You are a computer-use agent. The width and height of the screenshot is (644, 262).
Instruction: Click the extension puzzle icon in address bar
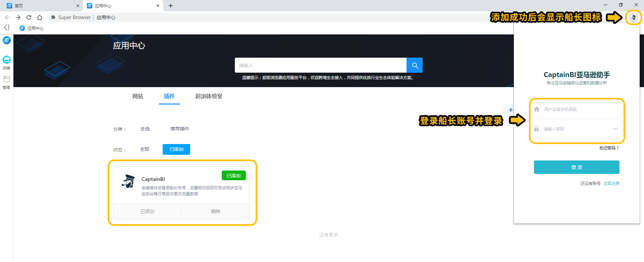(53, 17)
